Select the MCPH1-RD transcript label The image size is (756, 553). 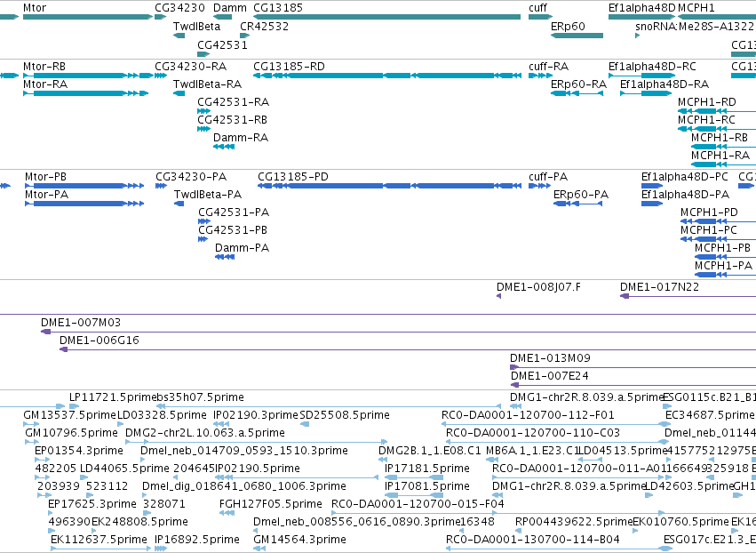[x=707, y=102]
